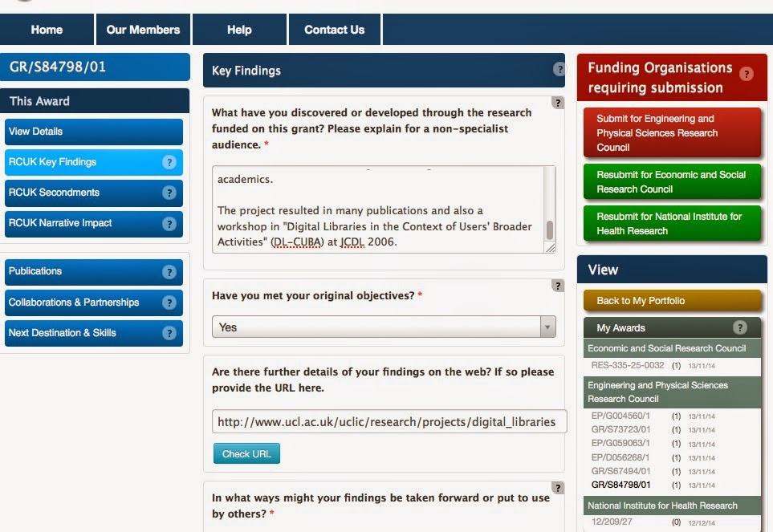The height and width of the screenshot is (532, 773).
Task: Open help icon for discovered research question
Action: coord(558,103)
